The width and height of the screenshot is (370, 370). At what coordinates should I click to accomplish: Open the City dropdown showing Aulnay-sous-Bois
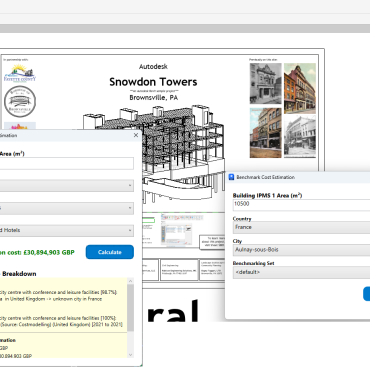tap(301, 250)
